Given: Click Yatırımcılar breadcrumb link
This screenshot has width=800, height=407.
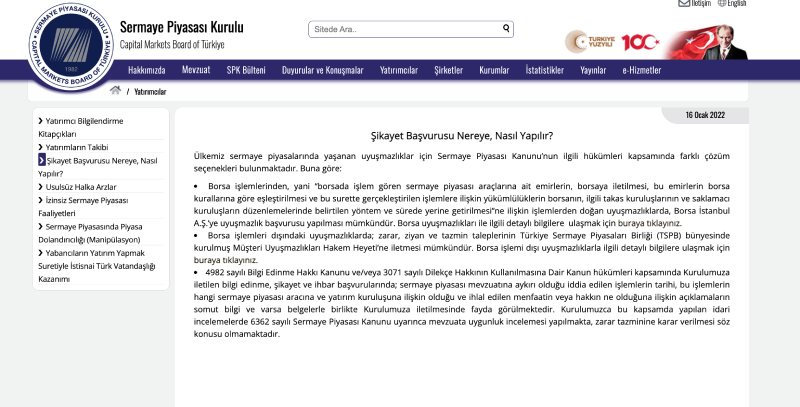Looking at the screenshot, I should 150,92.
